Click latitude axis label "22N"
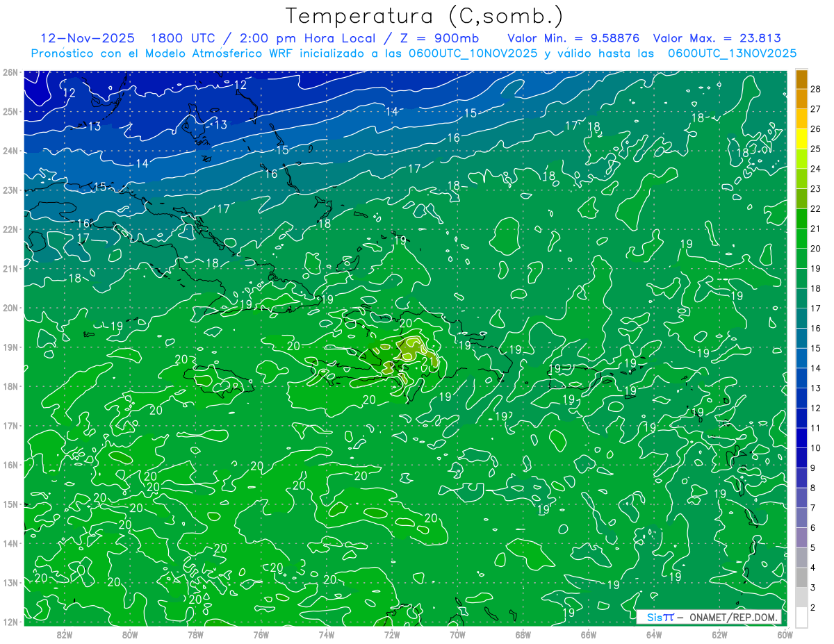The height and width of the screenshot is (644, 834). (x=10, y=229)
